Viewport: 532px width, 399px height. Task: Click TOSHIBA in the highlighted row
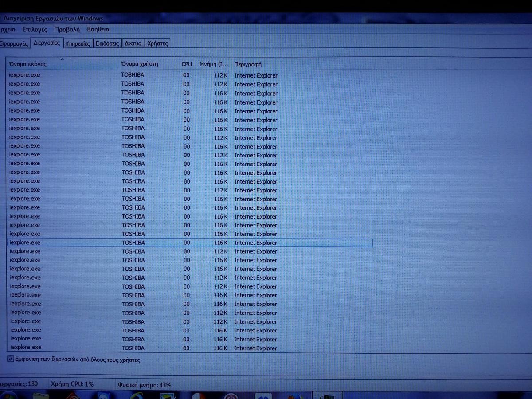pos(133,243)
